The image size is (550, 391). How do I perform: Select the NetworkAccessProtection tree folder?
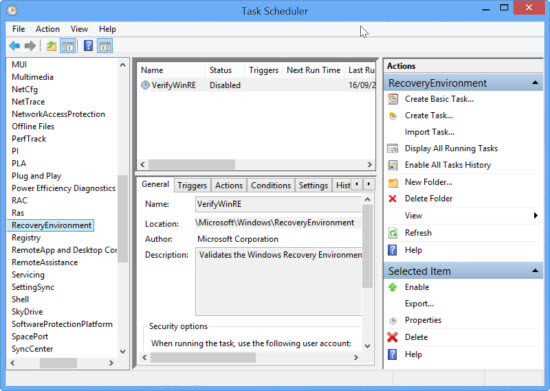[58, 114]
